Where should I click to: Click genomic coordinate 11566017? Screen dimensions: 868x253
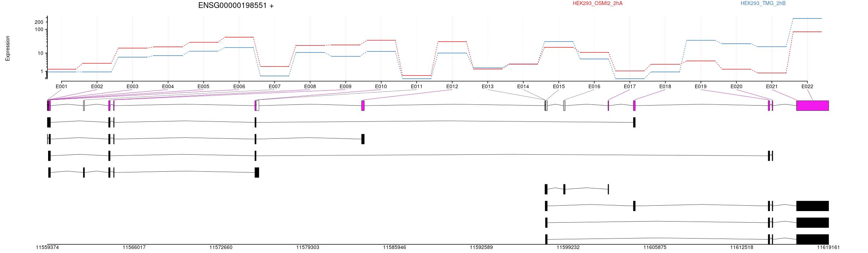pos(134,248)
